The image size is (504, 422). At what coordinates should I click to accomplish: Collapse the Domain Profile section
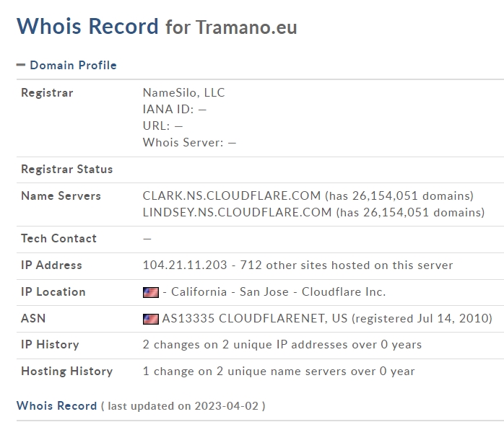click(21, 65)
